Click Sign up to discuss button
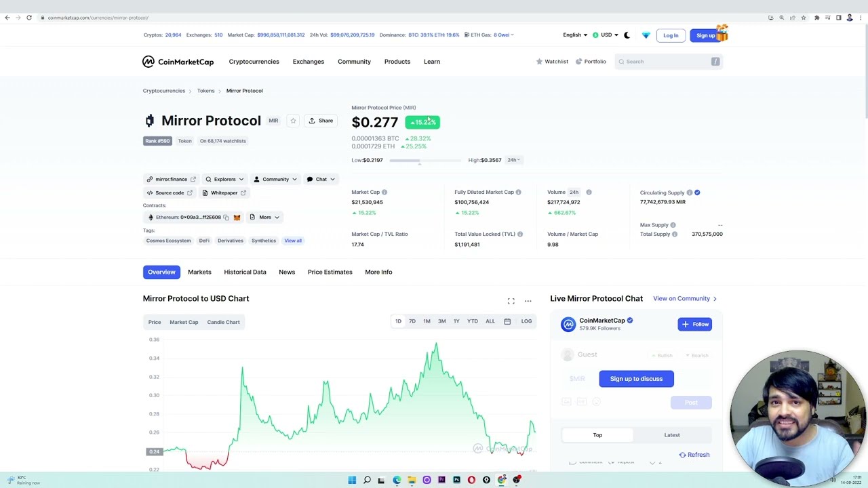 click(x=636, y=379)
